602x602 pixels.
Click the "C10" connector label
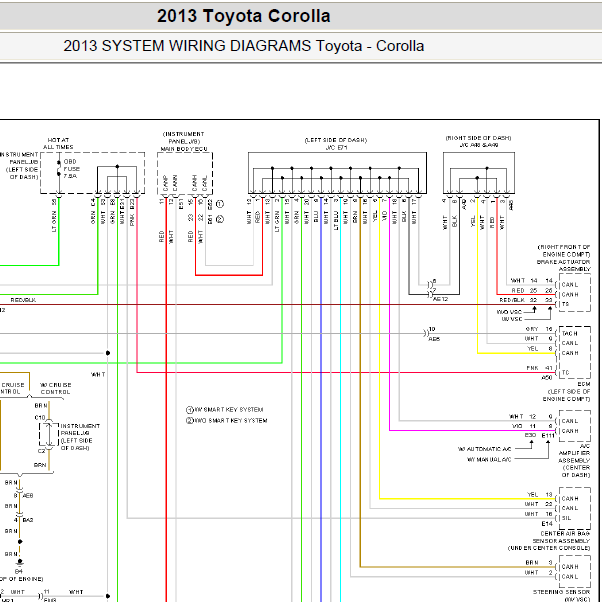[x=40, y=417]
